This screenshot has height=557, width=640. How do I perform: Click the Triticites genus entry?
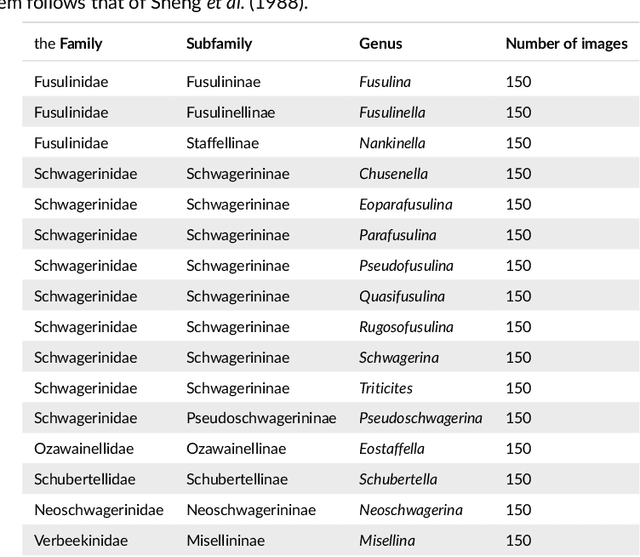coord(386,388)
